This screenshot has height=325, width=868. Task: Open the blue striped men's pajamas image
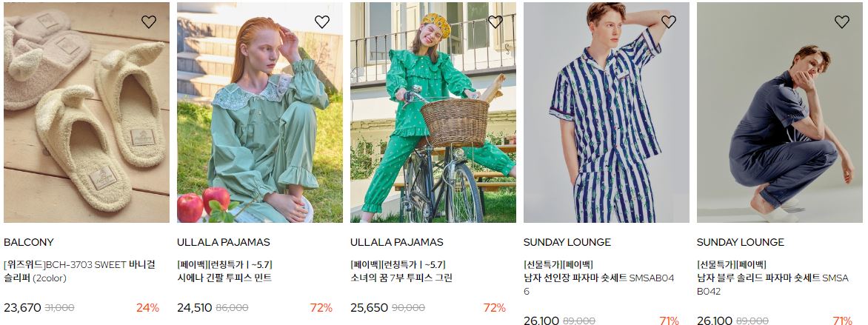(x=606, y=113)
